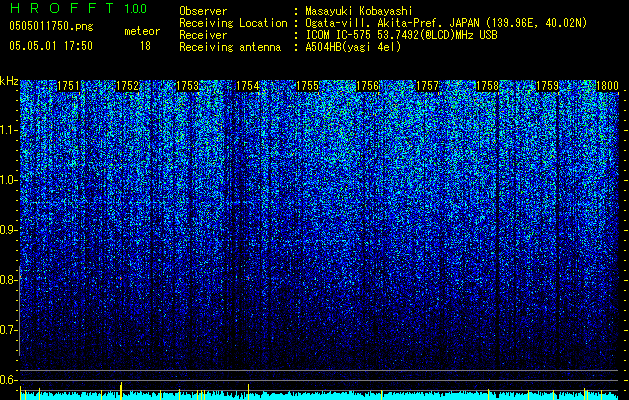Click the 1751 time marker
Image resolution: width=629 pixels, height=400 pixels.
tap(68, 86)
